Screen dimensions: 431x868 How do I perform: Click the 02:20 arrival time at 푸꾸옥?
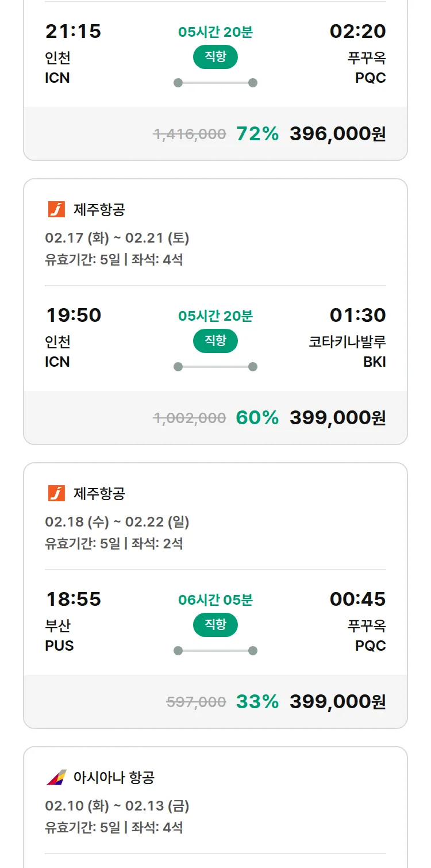(357, 31)
